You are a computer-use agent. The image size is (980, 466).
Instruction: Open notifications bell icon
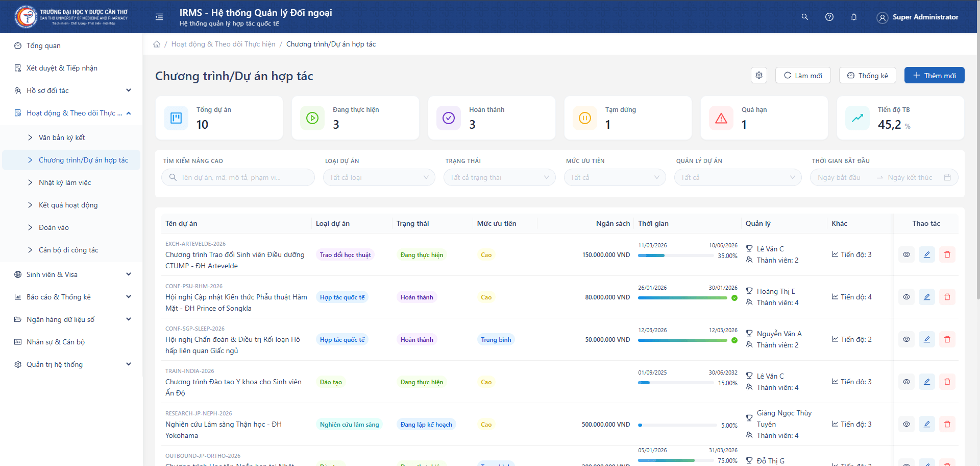(x=854, y=17)
